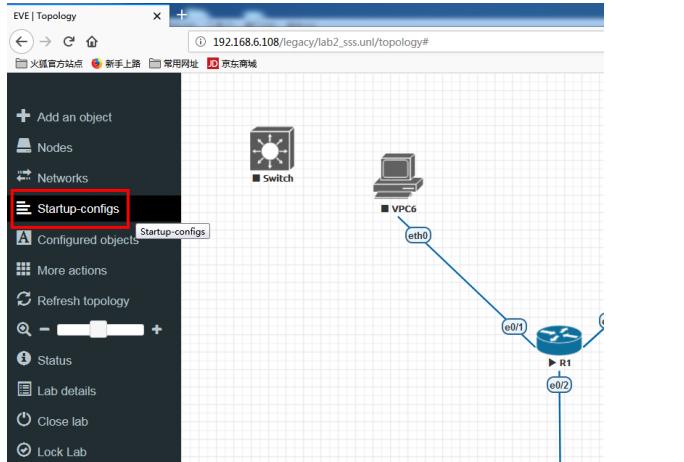Image resolution: width=684 pixels, height=462 pixels.
Task: Click the Lab details label
Action: [67, 391]
